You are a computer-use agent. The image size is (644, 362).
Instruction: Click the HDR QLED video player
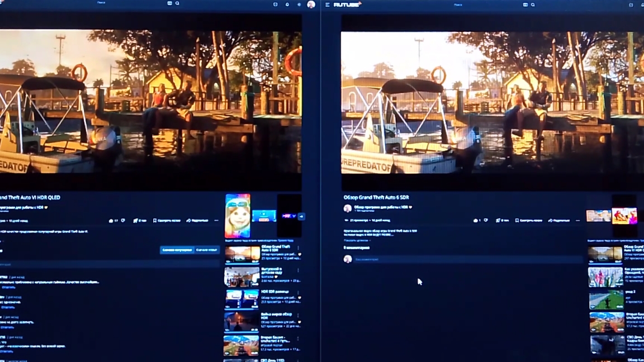point(151,103)
